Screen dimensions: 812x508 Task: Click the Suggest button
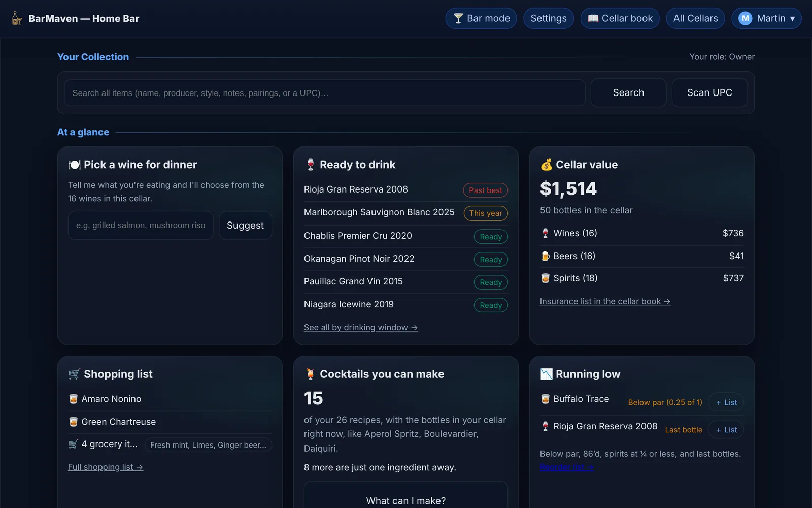245,226
